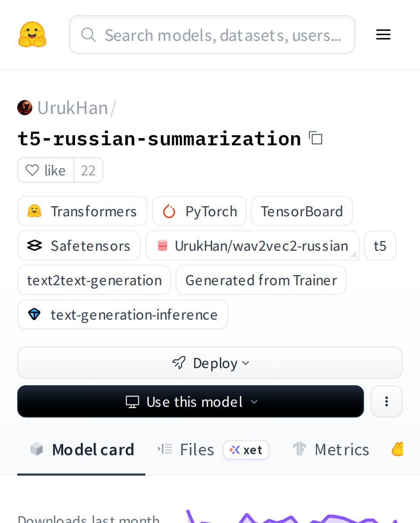Screen dimensions: 420x523
Task: Click the t5 tag
Action: [380, 245]
